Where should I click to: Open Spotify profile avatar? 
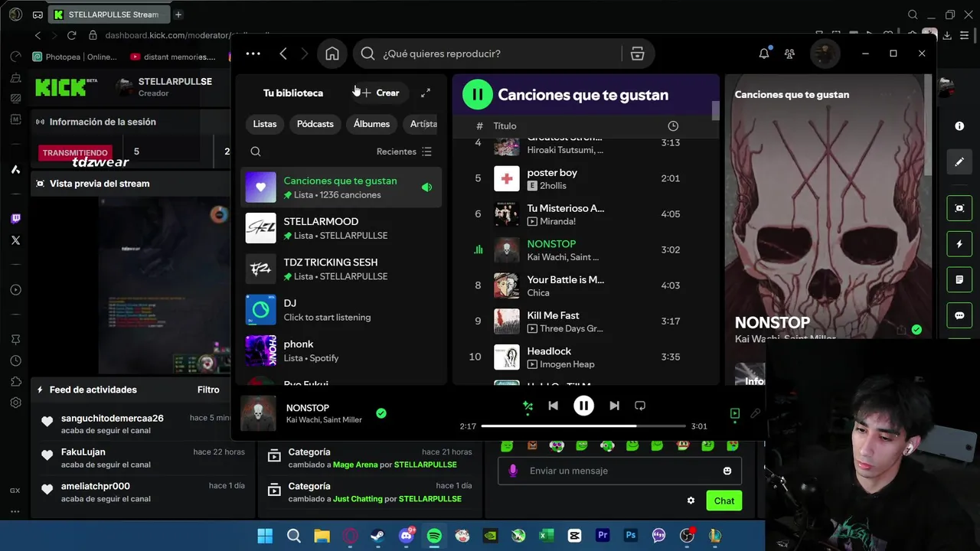coord(825,54)
